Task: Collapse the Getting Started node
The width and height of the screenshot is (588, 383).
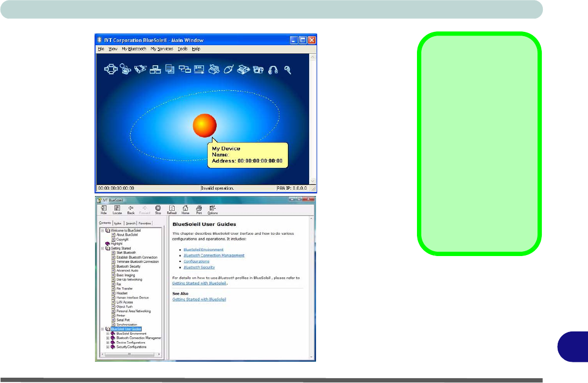Action: pos(103,248)
